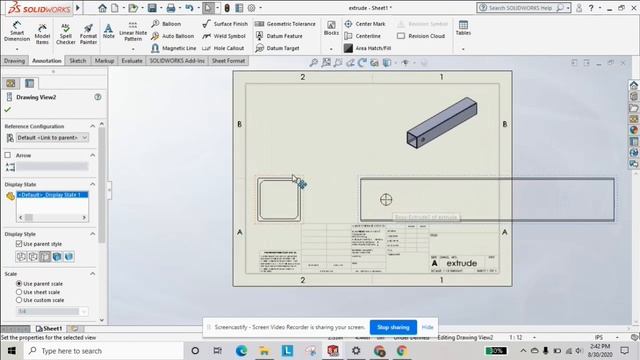The height and width of the screenshot is (360, 640).
Task: Save the document with the Save icon
Action: (152, 8)
